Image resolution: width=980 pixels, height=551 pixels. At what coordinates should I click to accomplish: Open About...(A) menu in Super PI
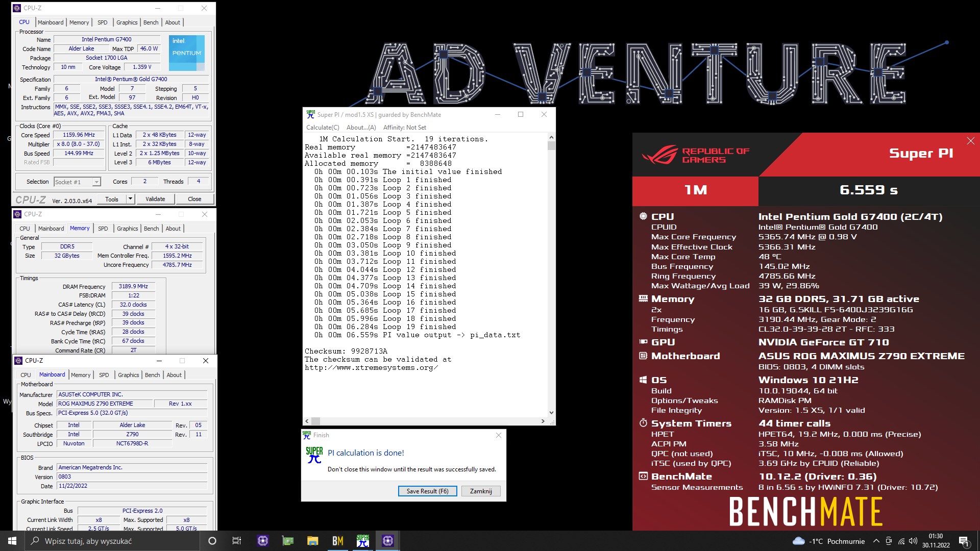[361, 128]
